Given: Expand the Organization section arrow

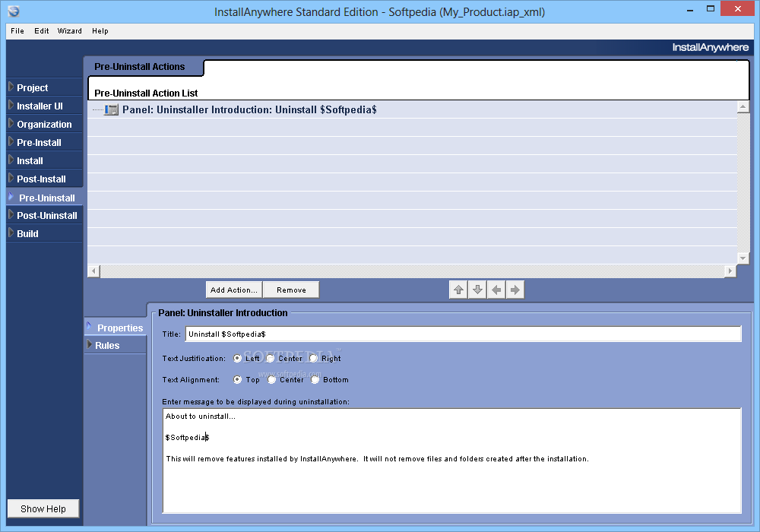Looking at the screenshot, I should pos(11,124).
